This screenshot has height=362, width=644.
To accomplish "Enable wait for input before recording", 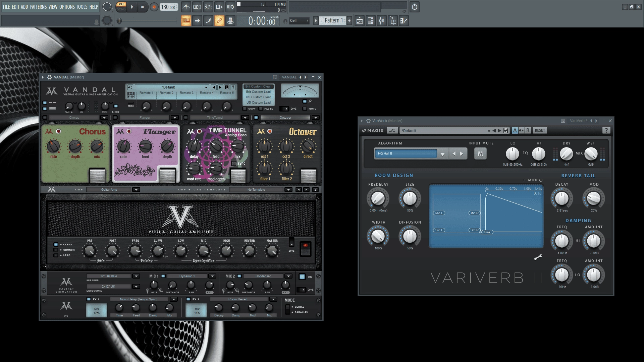I will (197, 7).
